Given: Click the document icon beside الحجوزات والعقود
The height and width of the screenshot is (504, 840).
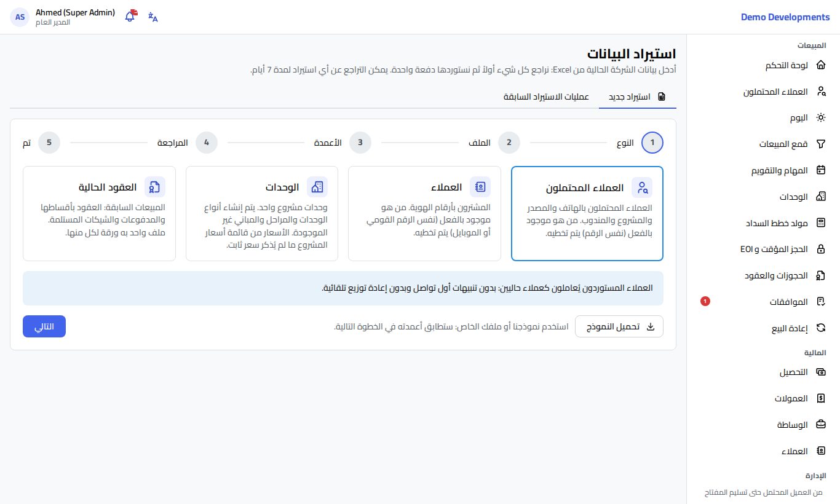Looking at the screenshot, I should coord(820,276).
